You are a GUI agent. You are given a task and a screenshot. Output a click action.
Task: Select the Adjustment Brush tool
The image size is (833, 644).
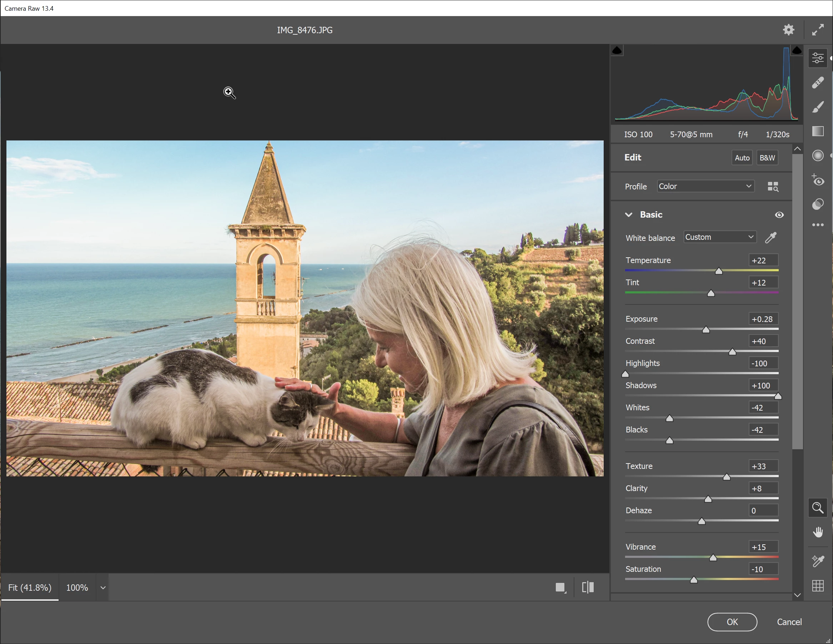tap(817, 107)
